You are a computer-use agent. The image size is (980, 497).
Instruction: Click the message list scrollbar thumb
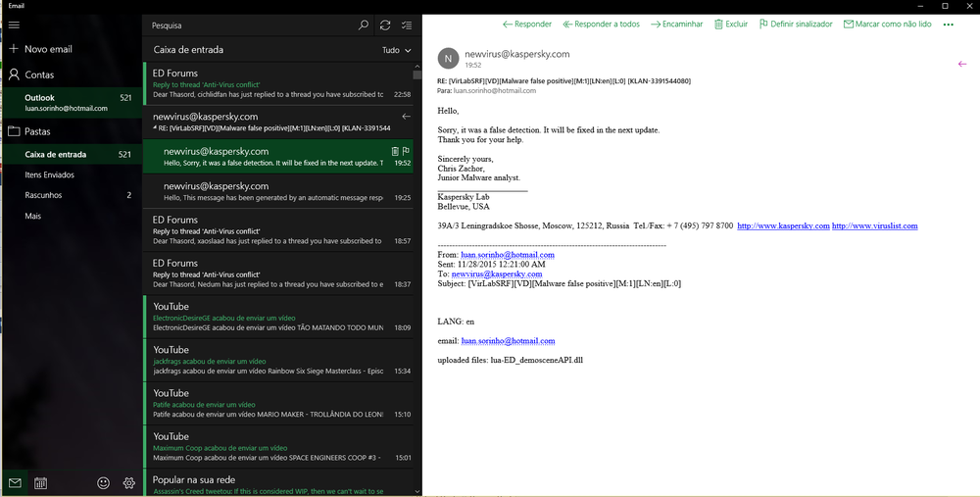[x=417, y=75]
